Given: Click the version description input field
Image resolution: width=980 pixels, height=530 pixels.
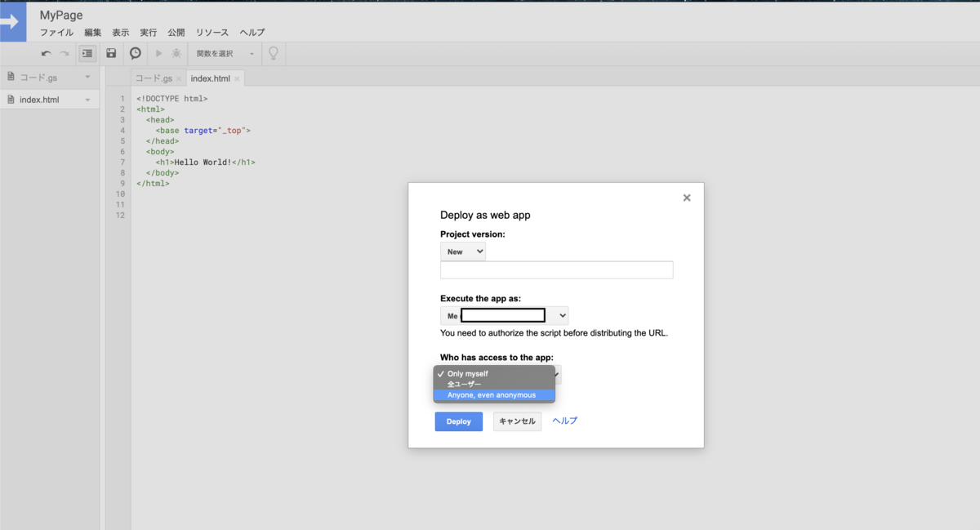Looking at the screenshot, I should point(557,270).
